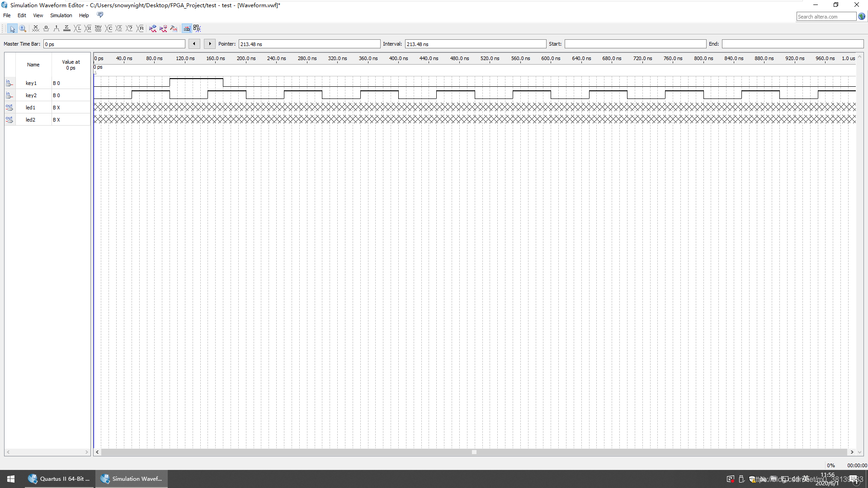Click Forcing High (1) icon
The height and width of the screenshot is (488, 868).
click(57, 28)
